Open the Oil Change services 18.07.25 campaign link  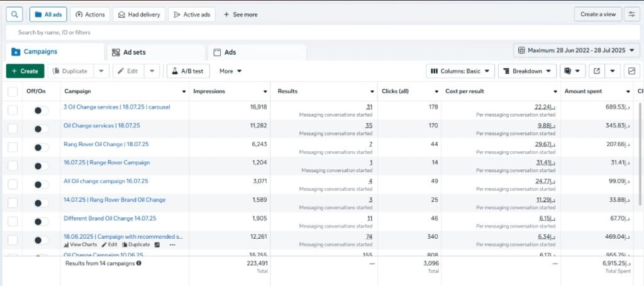tap(97, 125)
